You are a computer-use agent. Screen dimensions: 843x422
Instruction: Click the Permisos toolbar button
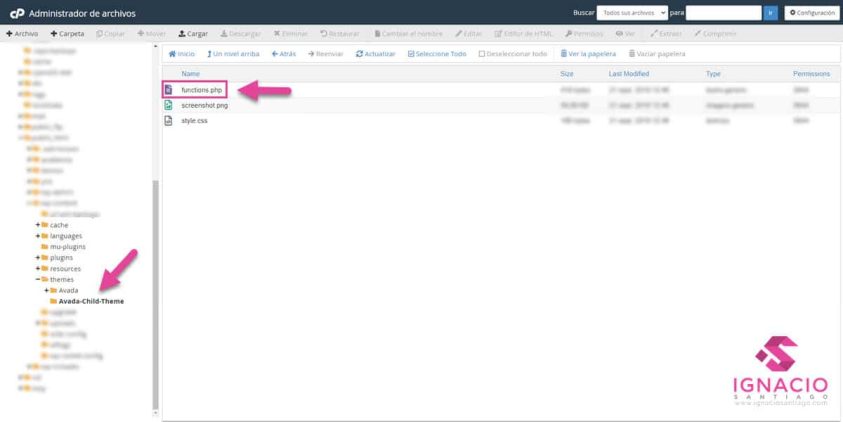[584, 33]
